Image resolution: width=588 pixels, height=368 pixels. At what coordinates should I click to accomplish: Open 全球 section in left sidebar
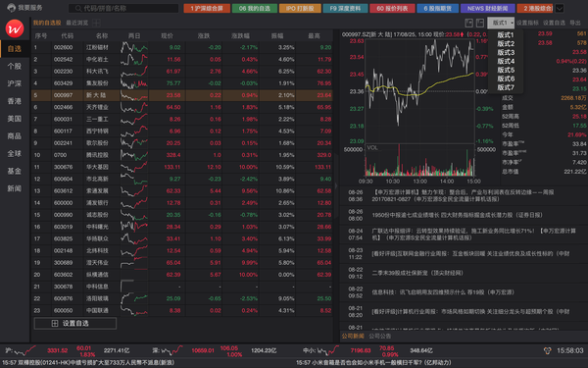(15, 154)
